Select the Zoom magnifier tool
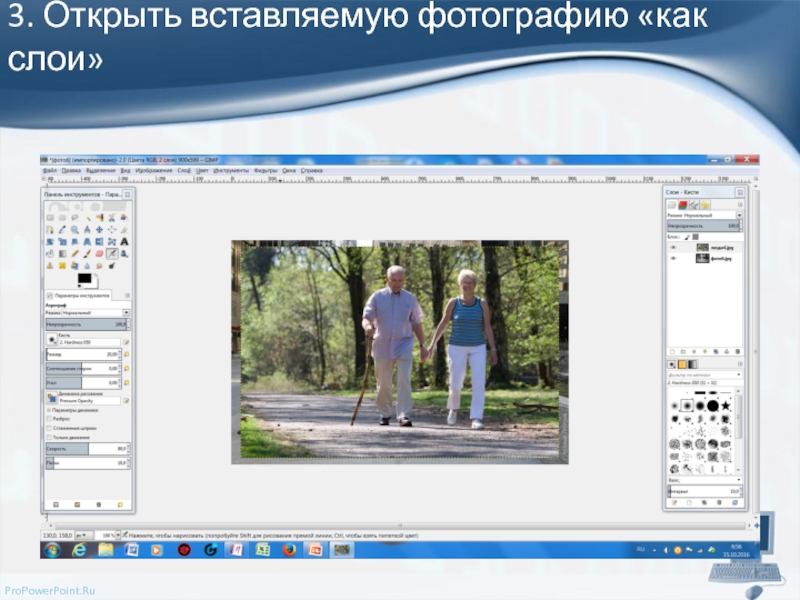The width and height of the screenshot is (800, 600). [x=74, y=229]
